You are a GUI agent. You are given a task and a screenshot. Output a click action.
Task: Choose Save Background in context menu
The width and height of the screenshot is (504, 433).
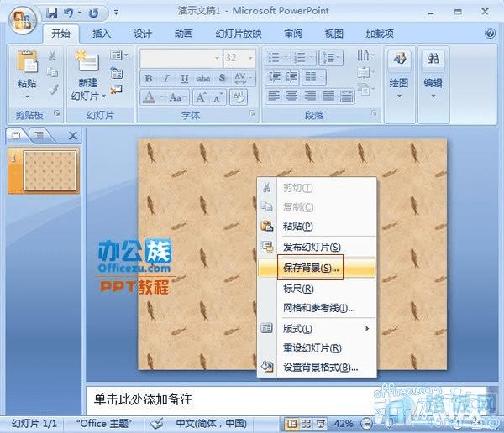[x=317, y=268]
